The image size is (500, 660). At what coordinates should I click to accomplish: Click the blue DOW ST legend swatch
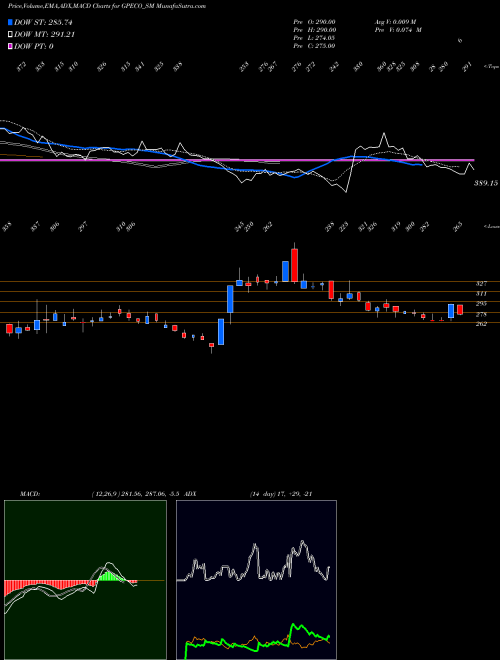(x=10, y=22)
